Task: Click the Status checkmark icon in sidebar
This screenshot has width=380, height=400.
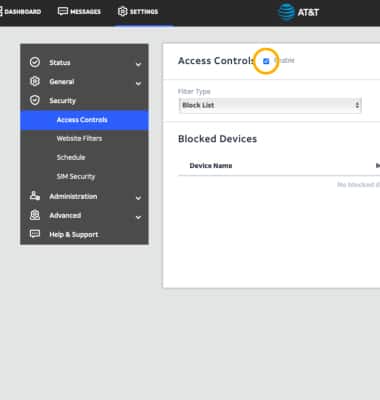Action: click(x=35, y=62)
